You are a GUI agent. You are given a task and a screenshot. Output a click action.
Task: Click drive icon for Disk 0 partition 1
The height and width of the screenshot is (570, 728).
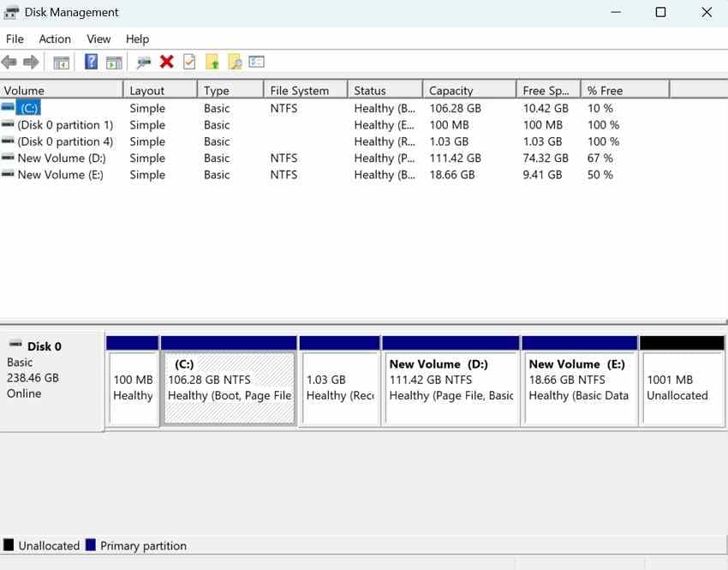click(8, 124)
